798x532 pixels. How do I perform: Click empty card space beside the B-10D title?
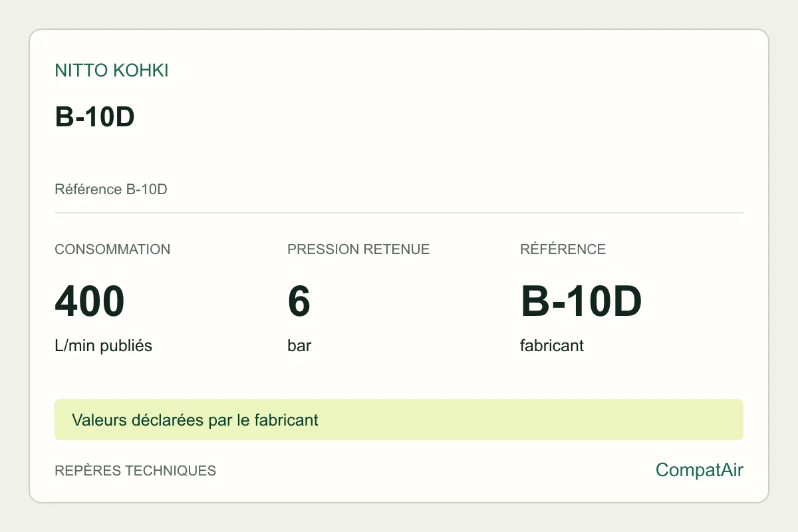coord(432,117)
